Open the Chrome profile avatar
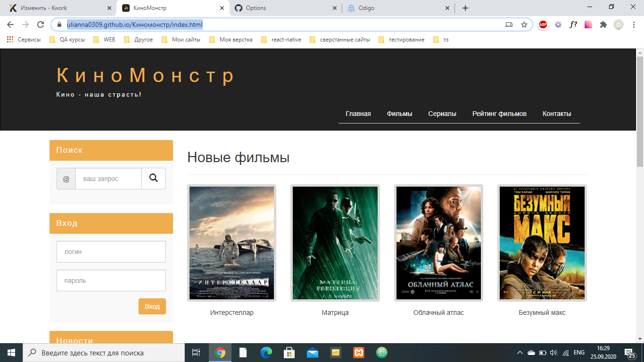Viewport: 644px width, 362px height. pos(619,25)
